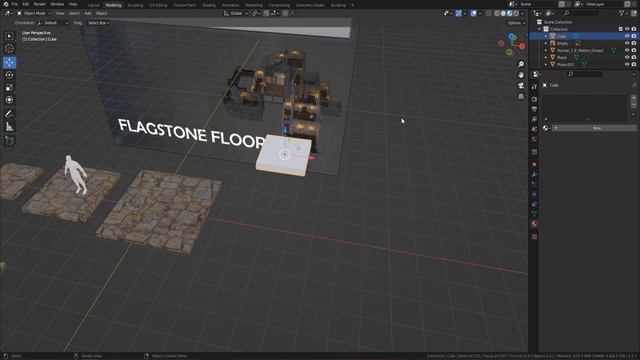Open the Global transform orientation dropdown
The image size is (640, 360).
point(236,13)
